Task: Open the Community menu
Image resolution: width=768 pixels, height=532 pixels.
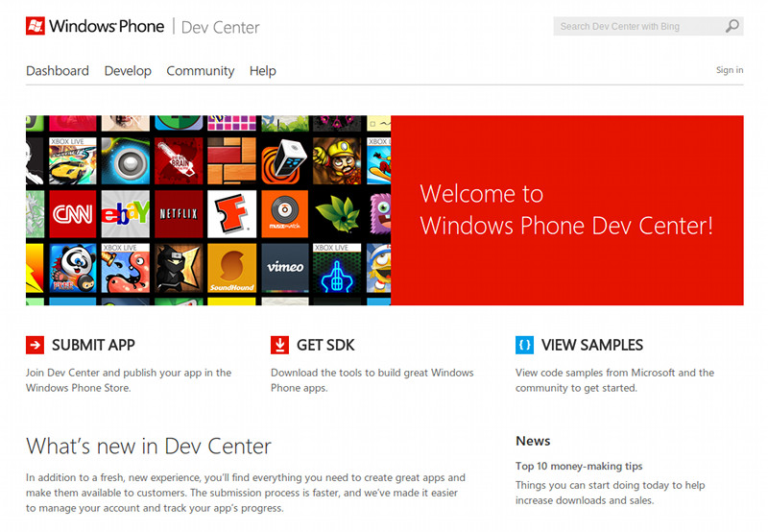Action: pyautogui.click(x=201, y=71)
